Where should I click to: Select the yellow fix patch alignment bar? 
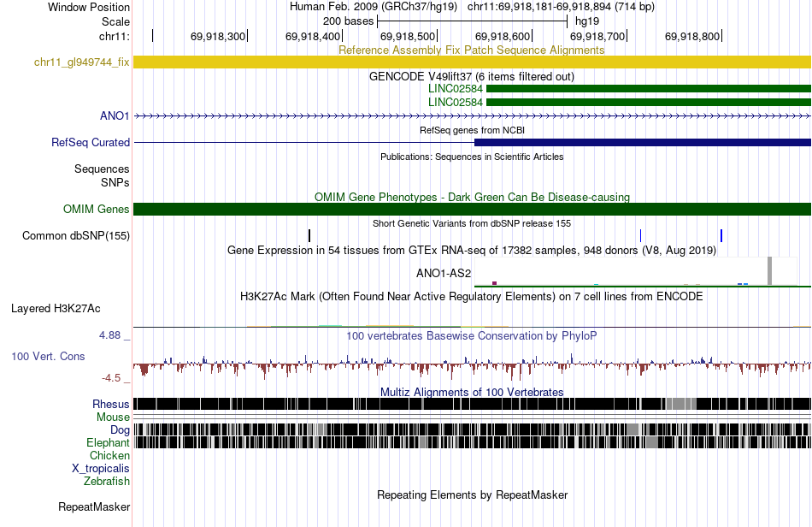click(473, 62)
